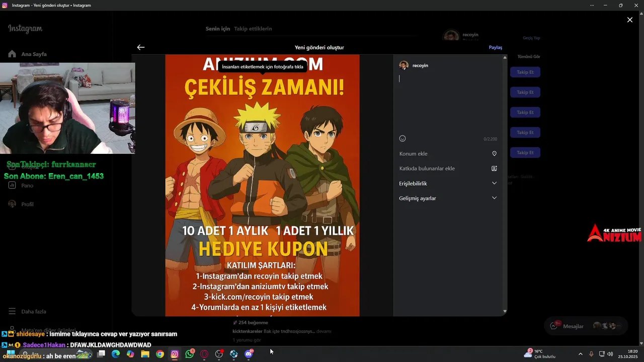Click recoyin username beside the avatar
This screenshot has height=362, width=644.
(420, 65)
